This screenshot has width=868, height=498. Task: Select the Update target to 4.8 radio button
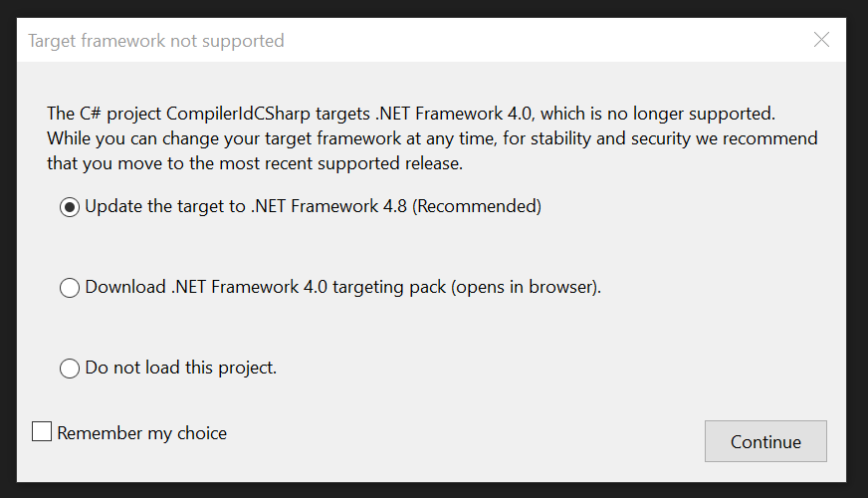pyautogui.click(x=70, y=207)
